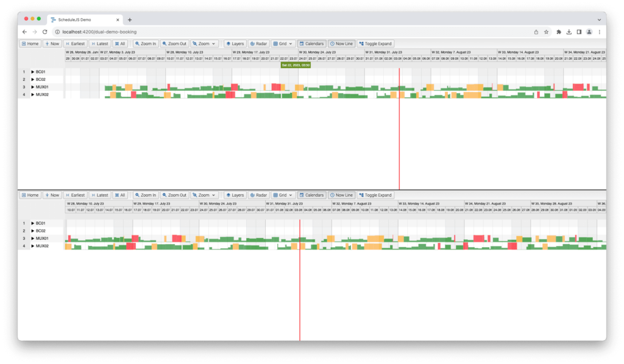This screenshot has width=624, height=364.
Task: Select Zoom In on the bottom scheduler toolbar
Action: coord(146,195)
